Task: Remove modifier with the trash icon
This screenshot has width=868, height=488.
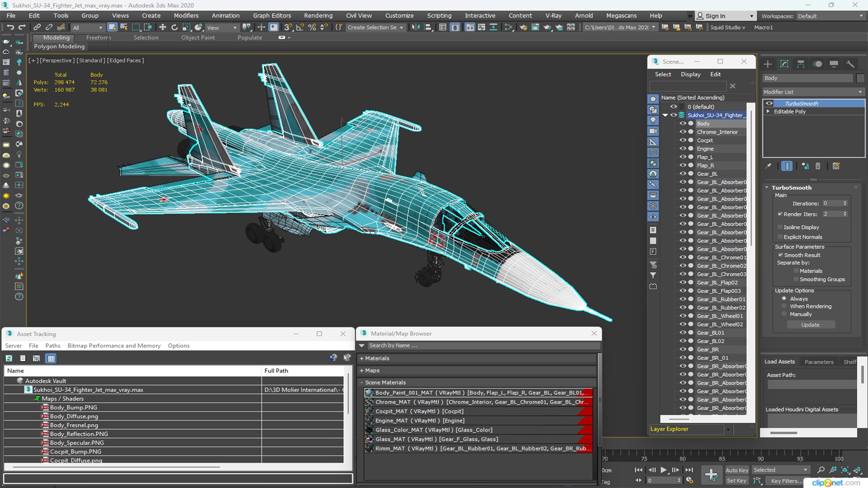Action: tap(818, 166)
